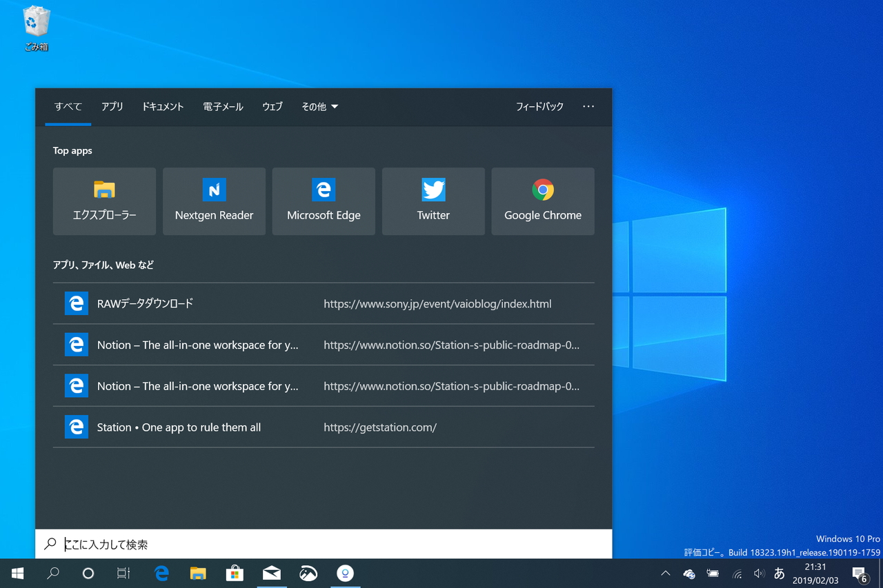Start Google Chrome from Top apps
883x588 pixels.
click(x=543, y=201)
